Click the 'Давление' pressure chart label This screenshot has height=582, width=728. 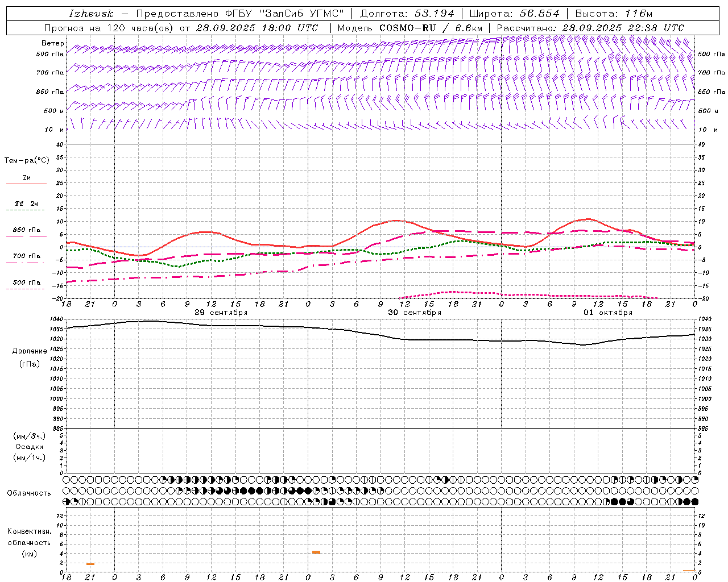coord(30,351)
